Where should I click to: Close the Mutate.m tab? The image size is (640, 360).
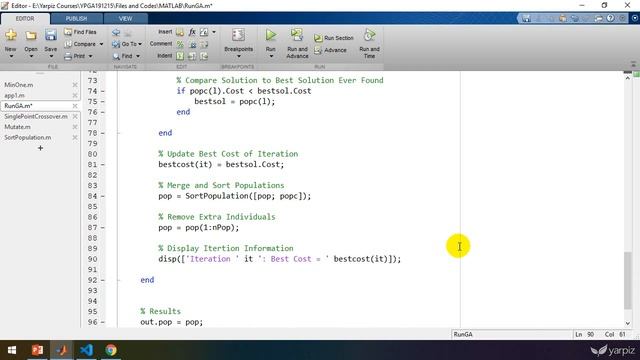pos(75,127)
